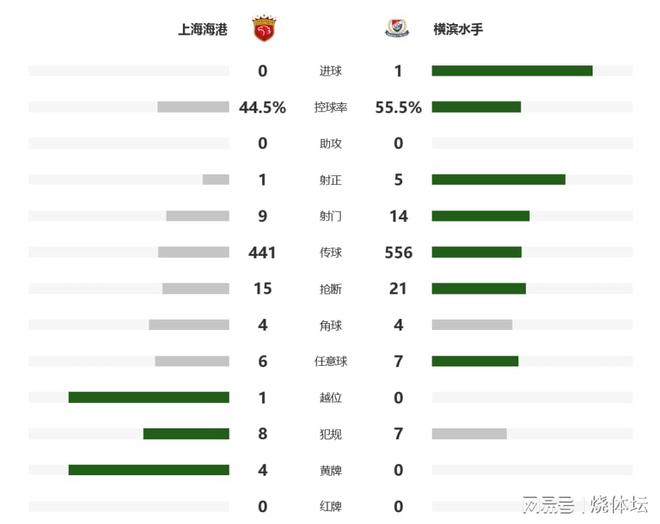660x524 pixels.
Task: Click Yokohama's 556 passes value
Action: point(398,253)
